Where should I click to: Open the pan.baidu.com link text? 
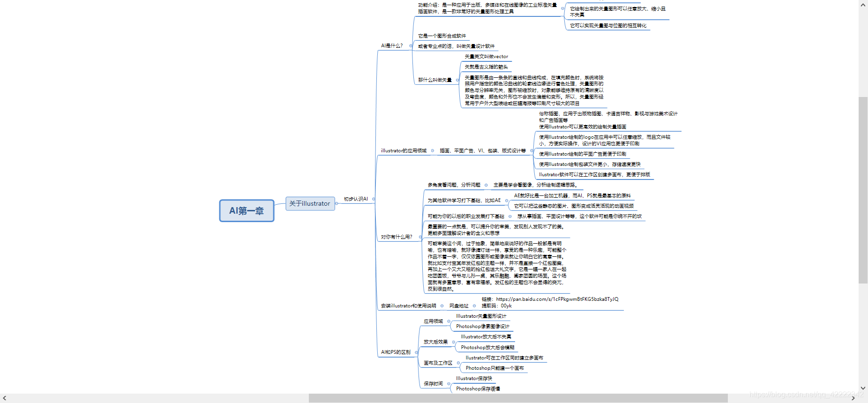(557, 299)
